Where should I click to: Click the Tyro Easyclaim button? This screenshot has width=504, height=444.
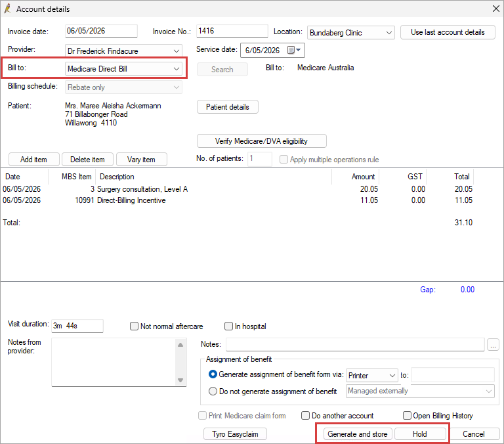236,434
